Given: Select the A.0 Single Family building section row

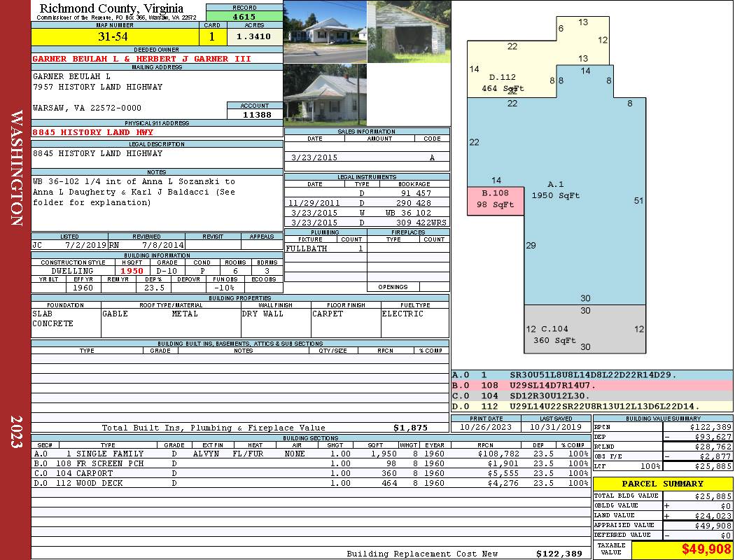Looking at the screenshot, I should (x=310, y=454).
